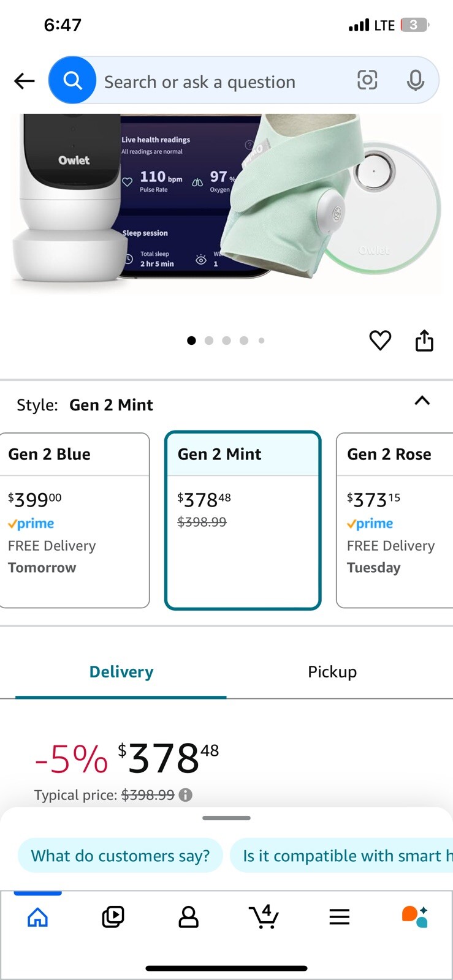This screenshot has width=453, height=980.
Task: Tap the back arrow
Action: (25, 81)
